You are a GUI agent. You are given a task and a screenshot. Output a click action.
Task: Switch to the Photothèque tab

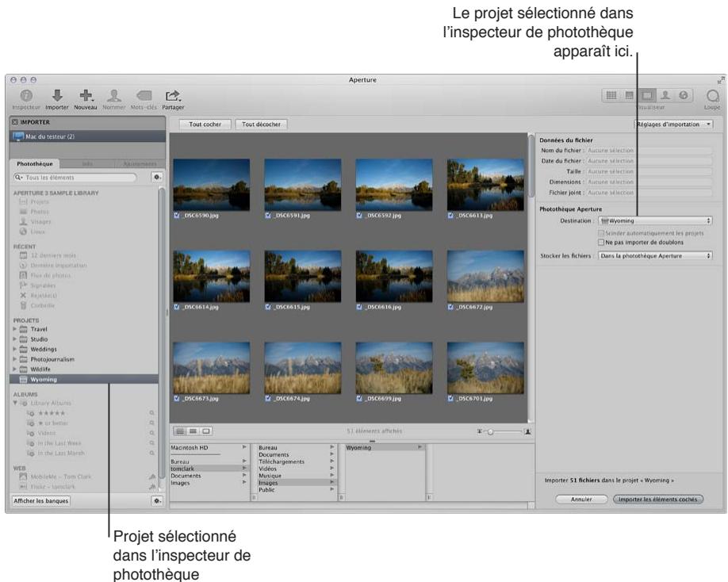click(35, 164)
